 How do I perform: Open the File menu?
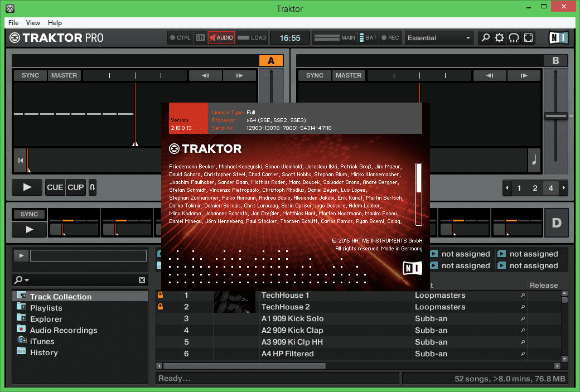pos(13,22)
